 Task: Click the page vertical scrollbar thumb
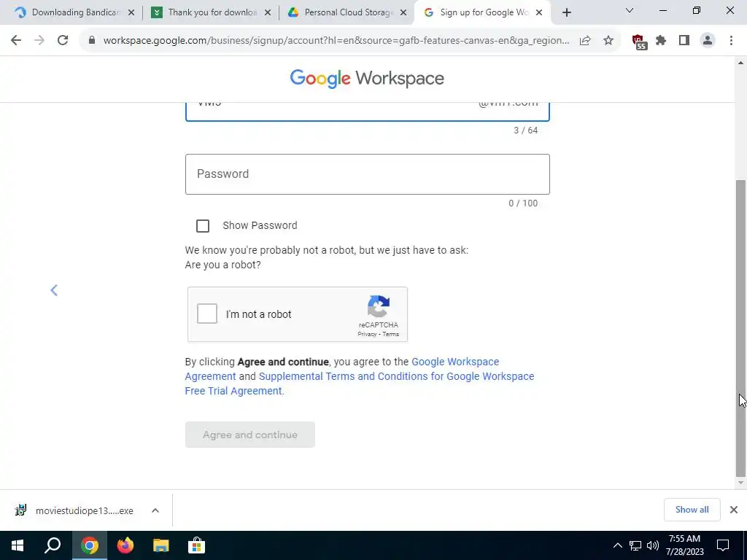click(x=741, y=328)
